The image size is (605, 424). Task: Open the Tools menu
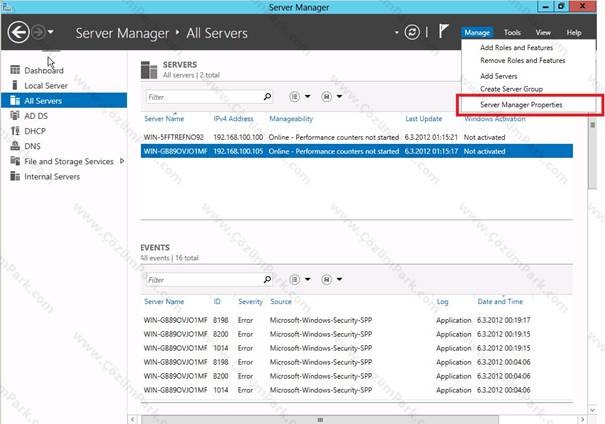pyautogui.click(x=512, y=33)
